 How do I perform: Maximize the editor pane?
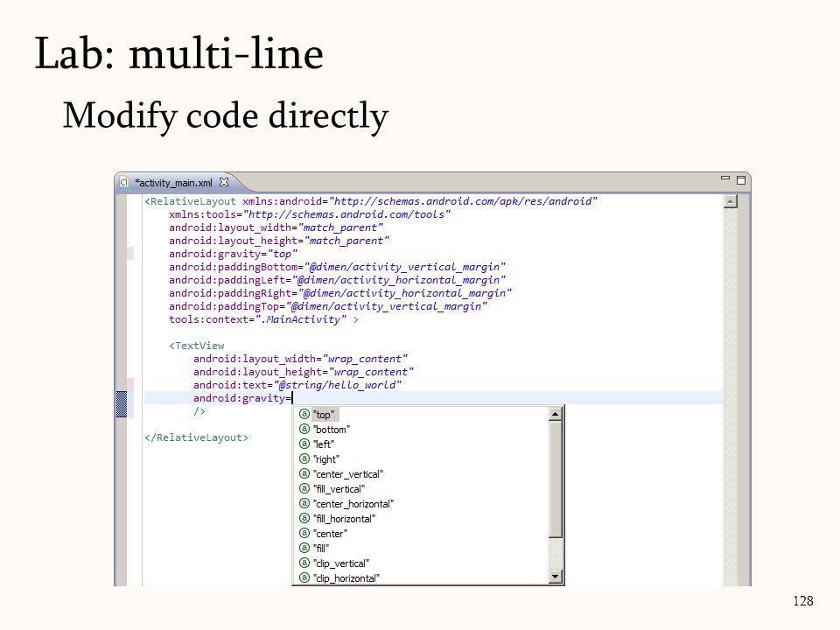tap(741, 180)
